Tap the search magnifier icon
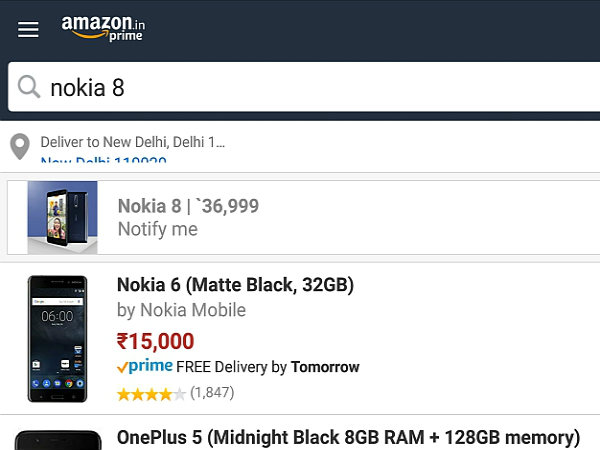 [x=29, y=88]
